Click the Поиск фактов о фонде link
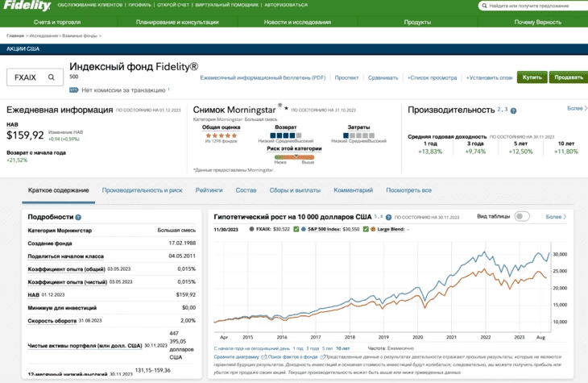This screenshot has height=383, width=588. pyautogui.click(x=292, y=357)
